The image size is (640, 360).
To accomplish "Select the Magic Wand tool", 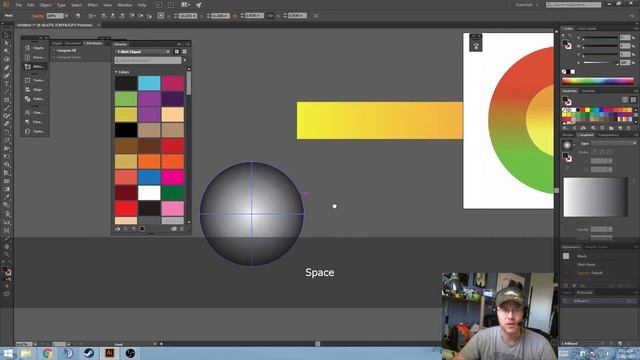I will [6, 51].
